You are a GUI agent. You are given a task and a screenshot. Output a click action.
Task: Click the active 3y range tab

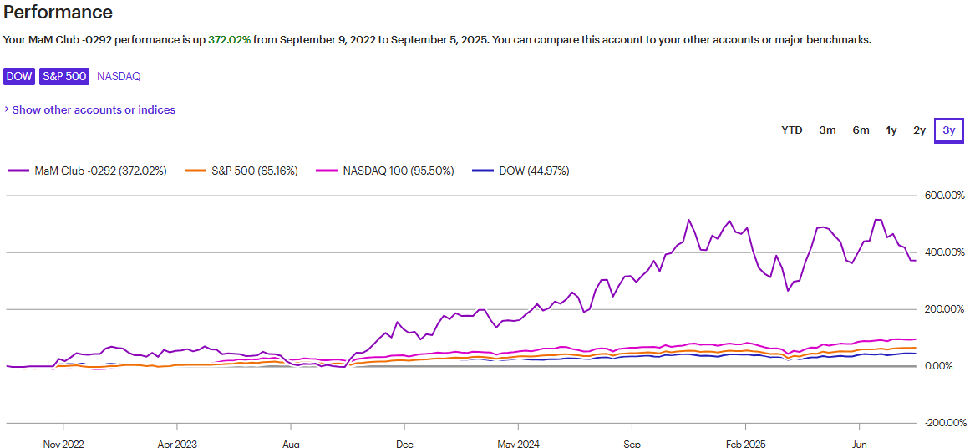[x=948, y=130]
